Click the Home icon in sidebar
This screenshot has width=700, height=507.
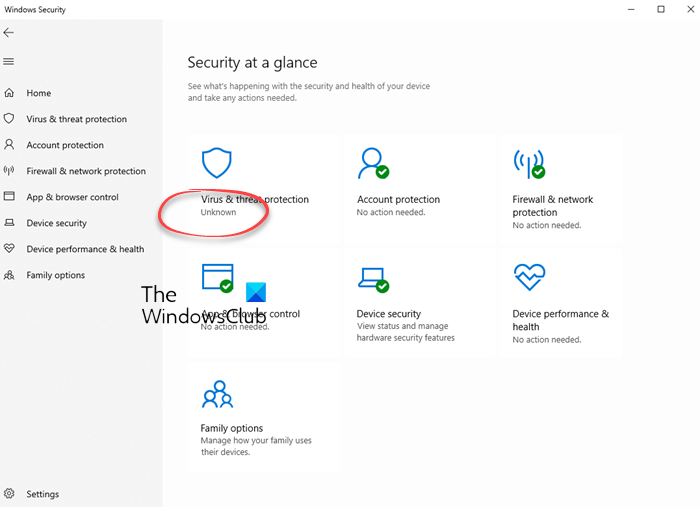click(x=9, y=93)
